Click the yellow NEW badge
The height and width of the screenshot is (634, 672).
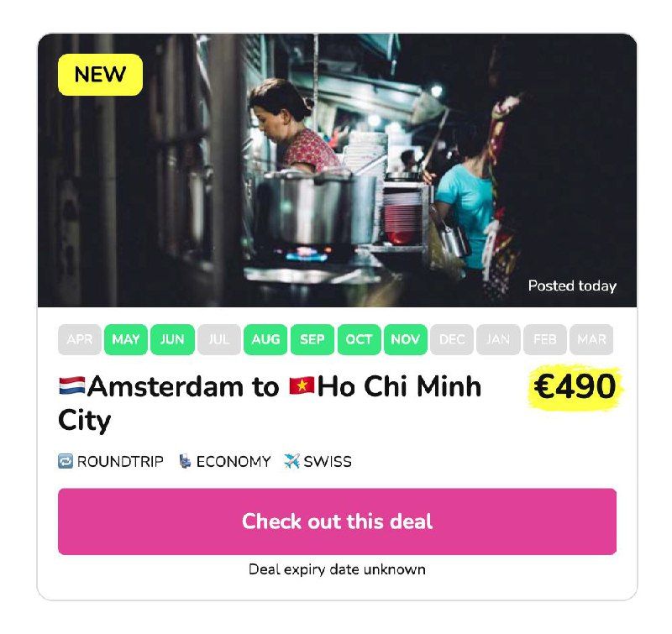100,75
